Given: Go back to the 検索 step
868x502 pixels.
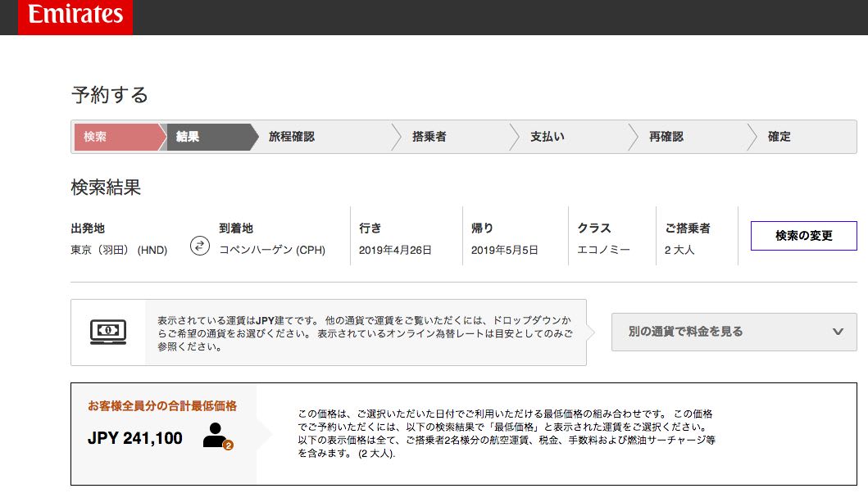Looking at the screenshot, I should point(119,137).
